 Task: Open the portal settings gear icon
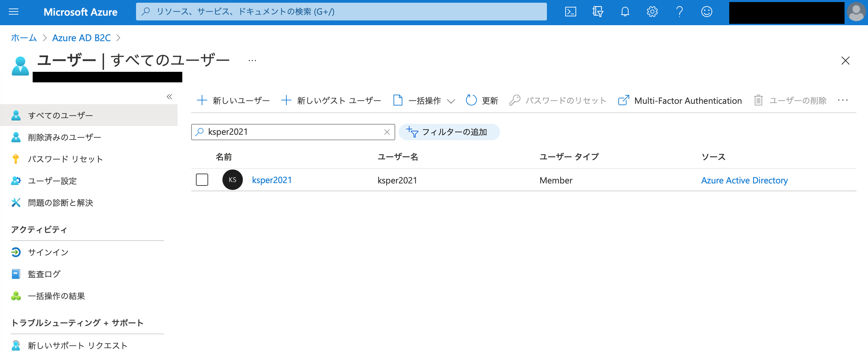(652, 12)
